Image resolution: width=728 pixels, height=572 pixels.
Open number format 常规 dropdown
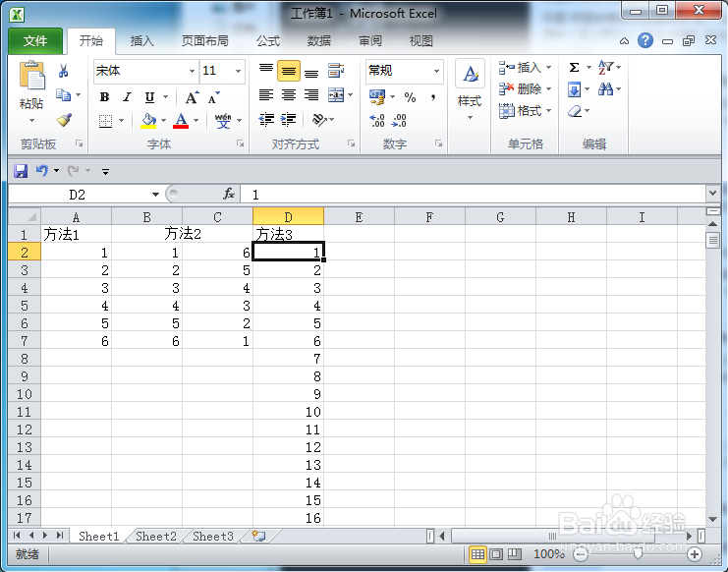[x=436, y=71]
